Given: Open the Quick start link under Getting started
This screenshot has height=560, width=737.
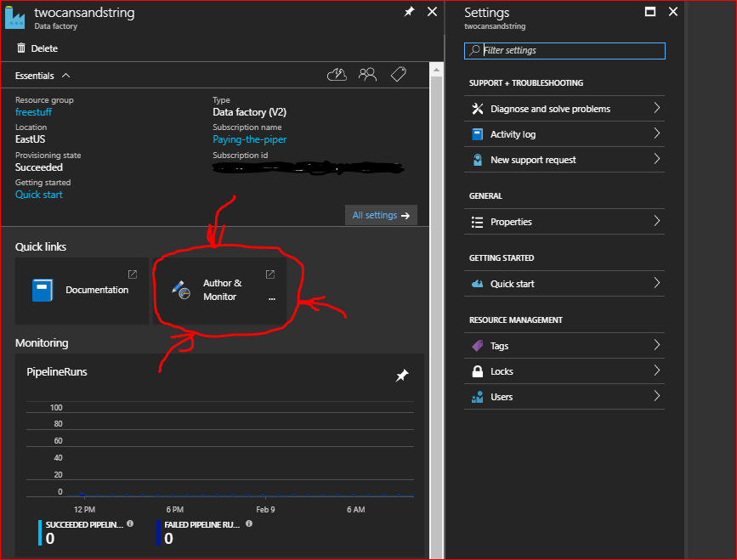Looking at the screenshot, I should click(38, 195).
